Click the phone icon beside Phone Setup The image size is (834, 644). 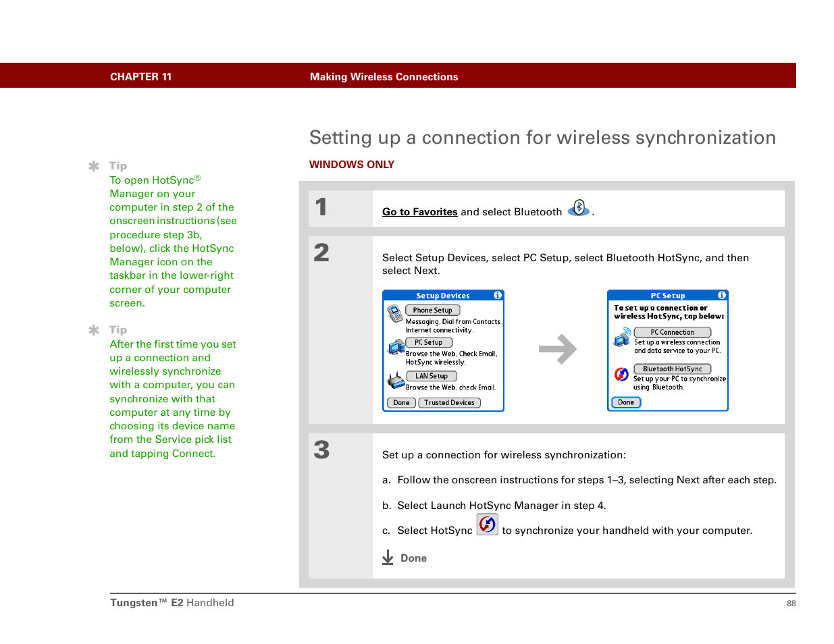395,313
